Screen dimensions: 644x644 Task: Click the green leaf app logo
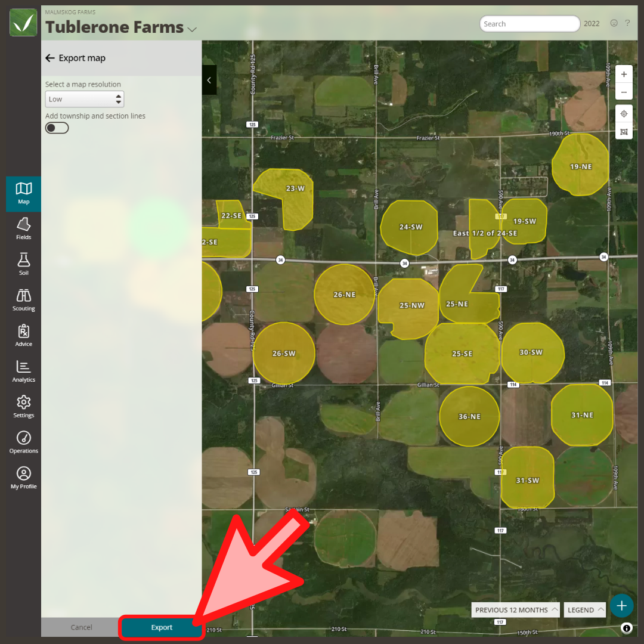coord(23,23)
